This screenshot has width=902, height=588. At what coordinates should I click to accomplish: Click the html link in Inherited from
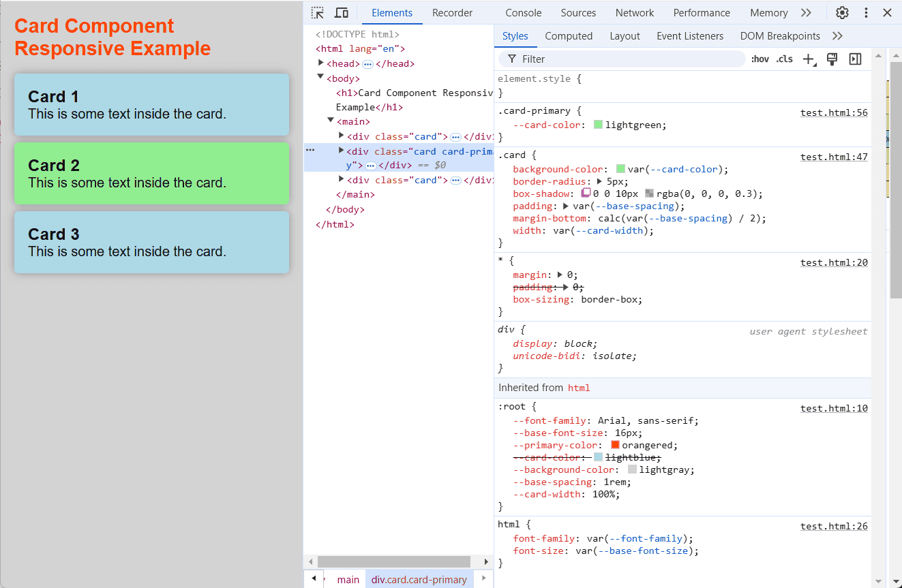click(x=579, y=388)
